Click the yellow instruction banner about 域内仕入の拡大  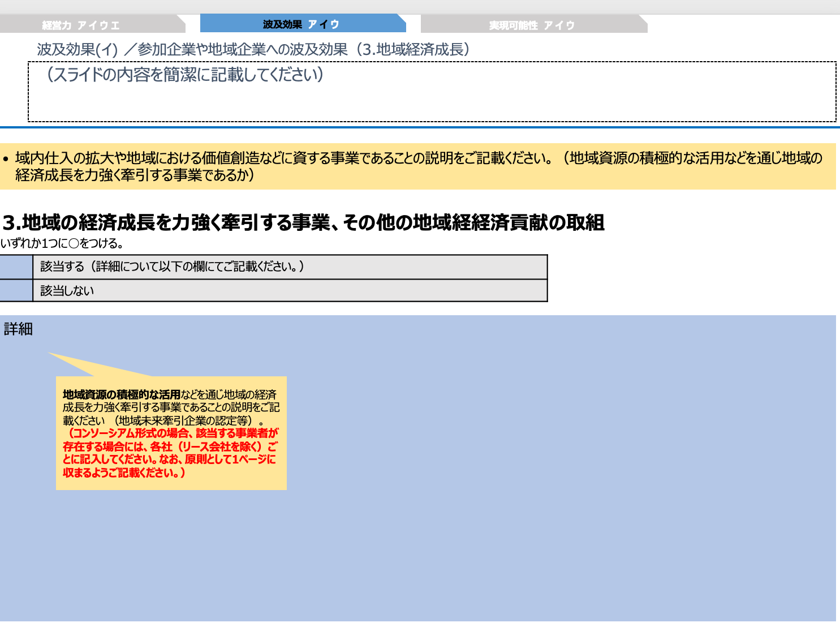tap(419, 166)
